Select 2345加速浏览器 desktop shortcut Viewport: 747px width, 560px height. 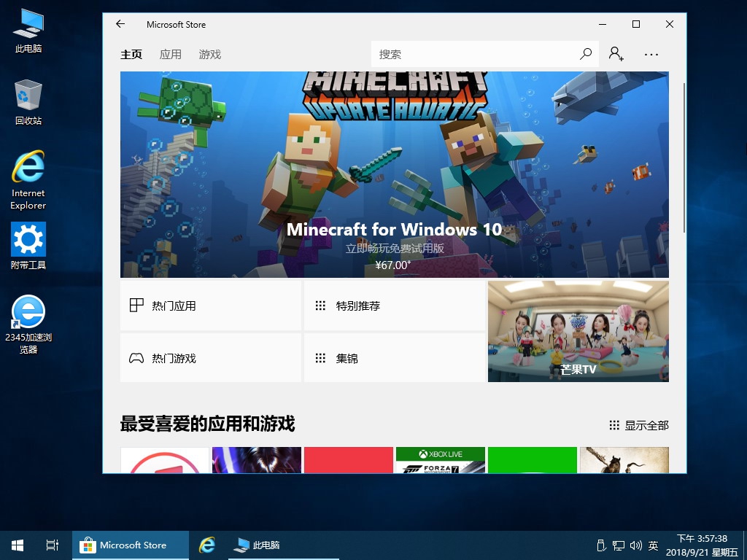click(x=28, y=324)
